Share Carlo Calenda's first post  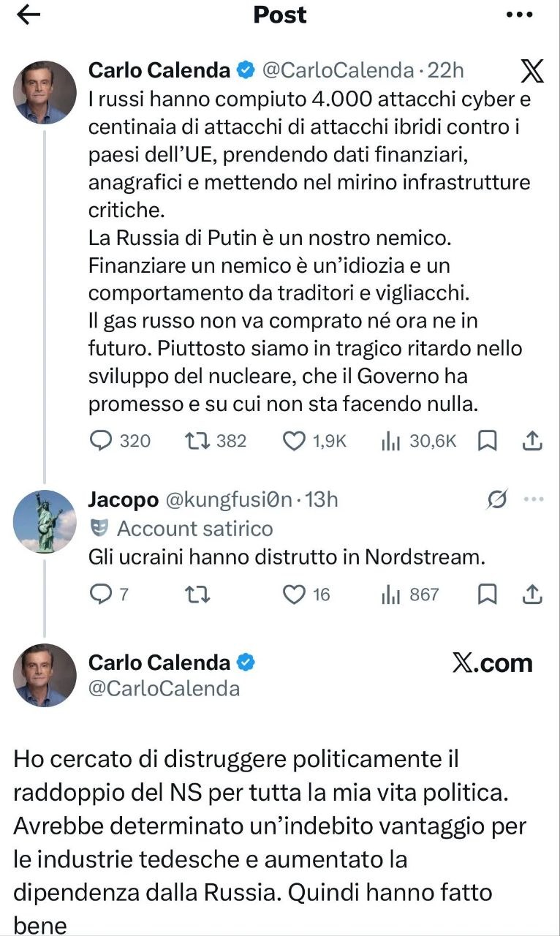(533, 441)
